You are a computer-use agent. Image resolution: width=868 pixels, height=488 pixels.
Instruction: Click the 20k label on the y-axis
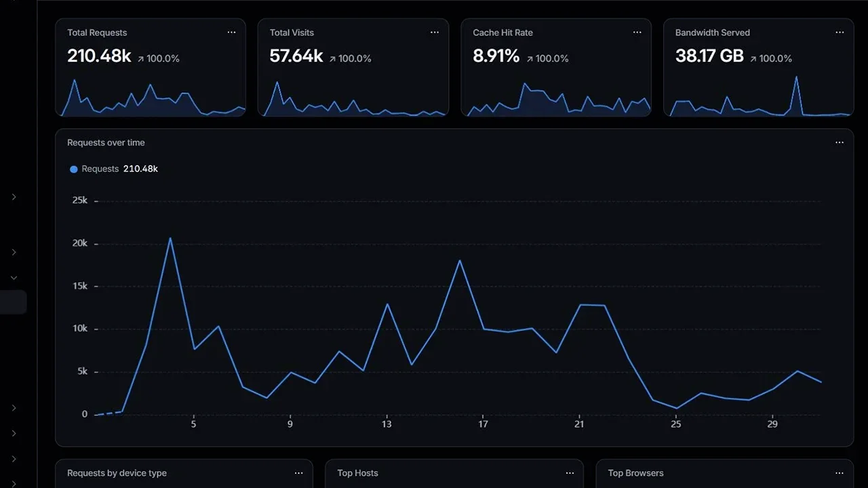[80, 243]
